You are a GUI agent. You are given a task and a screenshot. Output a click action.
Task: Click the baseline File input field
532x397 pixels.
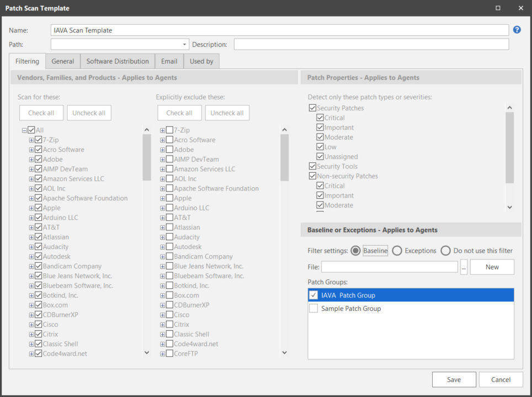[x=390, y=267]
